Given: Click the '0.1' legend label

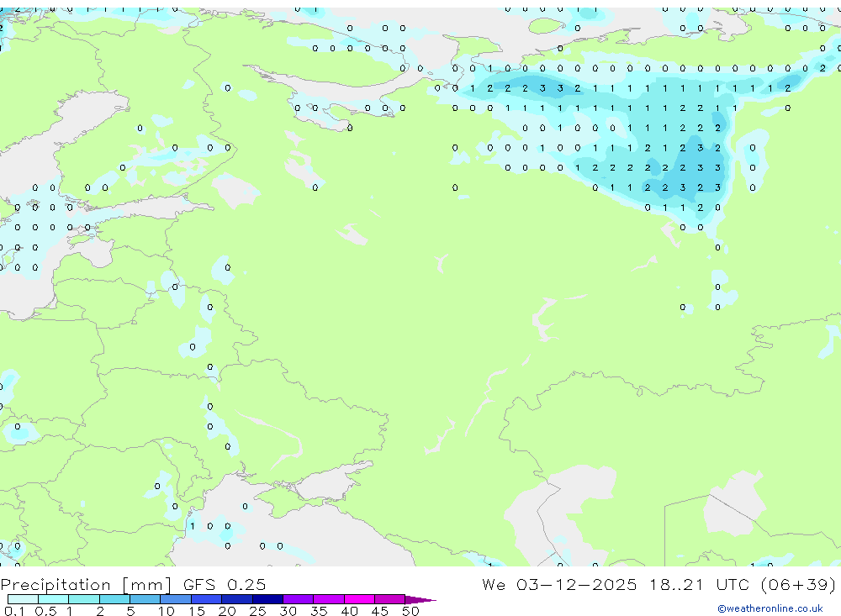Looking at the screenshot, I should click(x=14, y=611).
